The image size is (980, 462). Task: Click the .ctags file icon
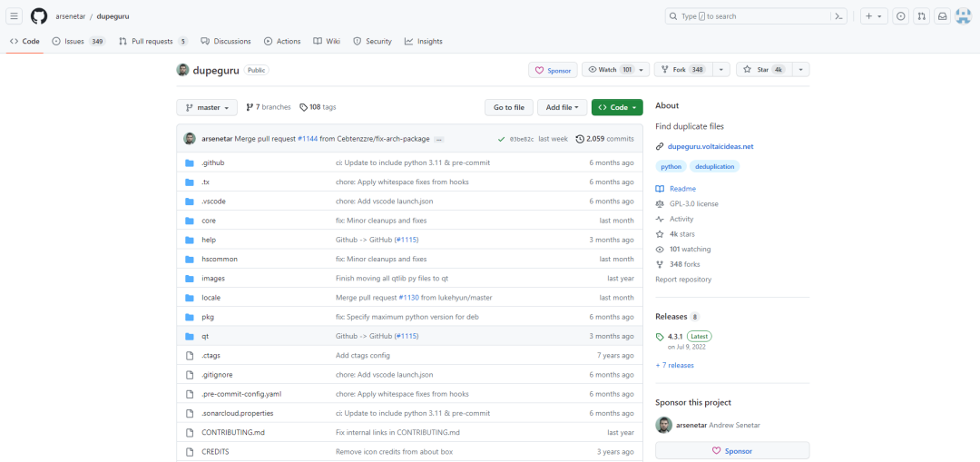[190, 356]
